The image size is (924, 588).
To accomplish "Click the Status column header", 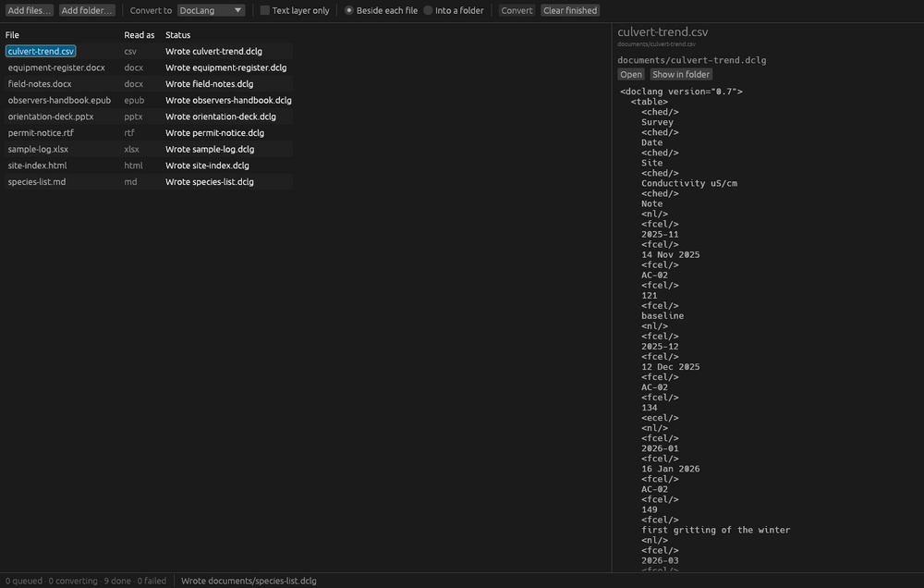I will coord(178,35).
